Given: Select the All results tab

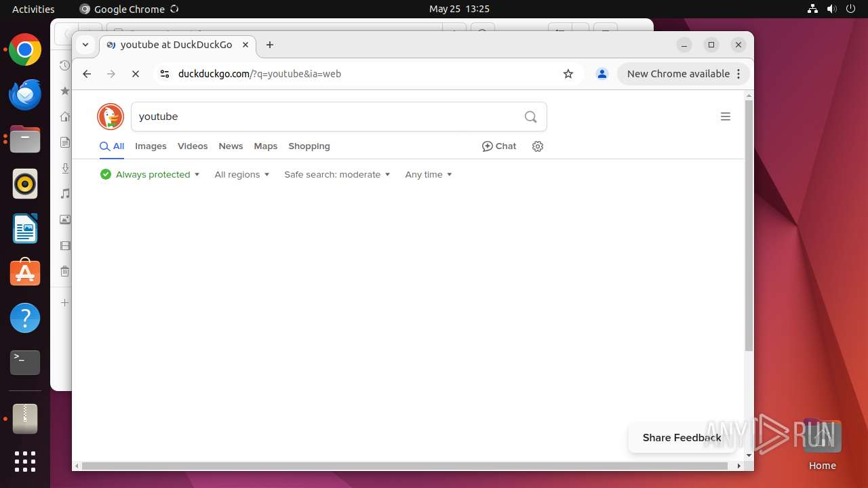Looking at the screenshot, I should (112, 146).
